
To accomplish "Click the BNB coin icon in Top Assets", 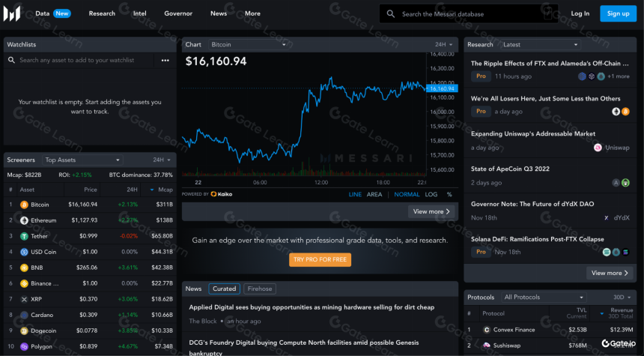I will tap(24, 268).
